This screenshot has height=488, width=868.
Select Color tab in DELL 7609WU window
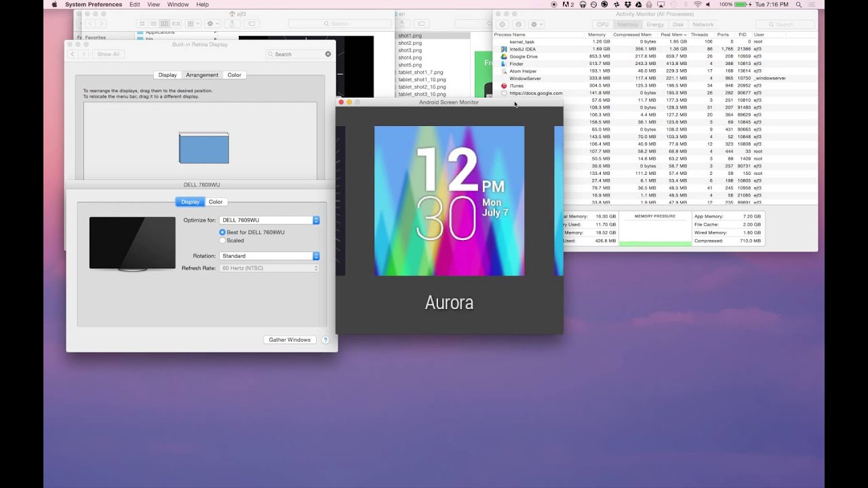click(216, 202)
